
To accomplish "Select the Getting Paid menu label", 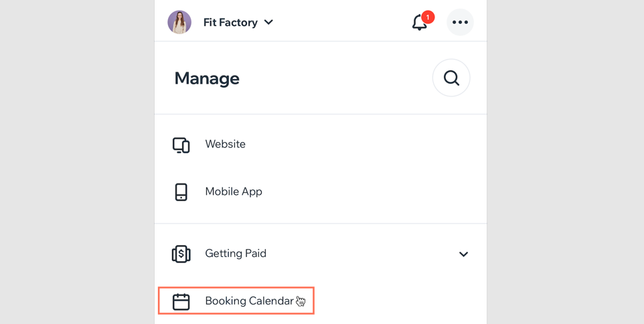I will tap(236, 254).
